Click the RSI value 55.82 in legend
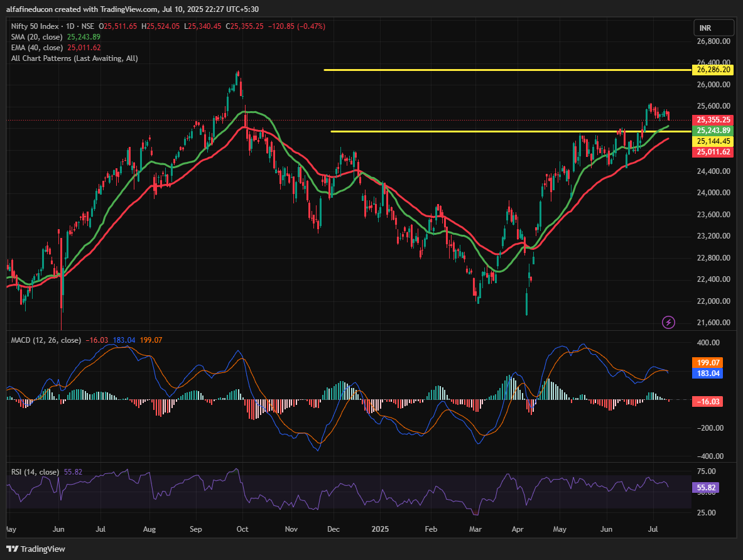This screenshot has height=560, width=743. click(73, 472)
